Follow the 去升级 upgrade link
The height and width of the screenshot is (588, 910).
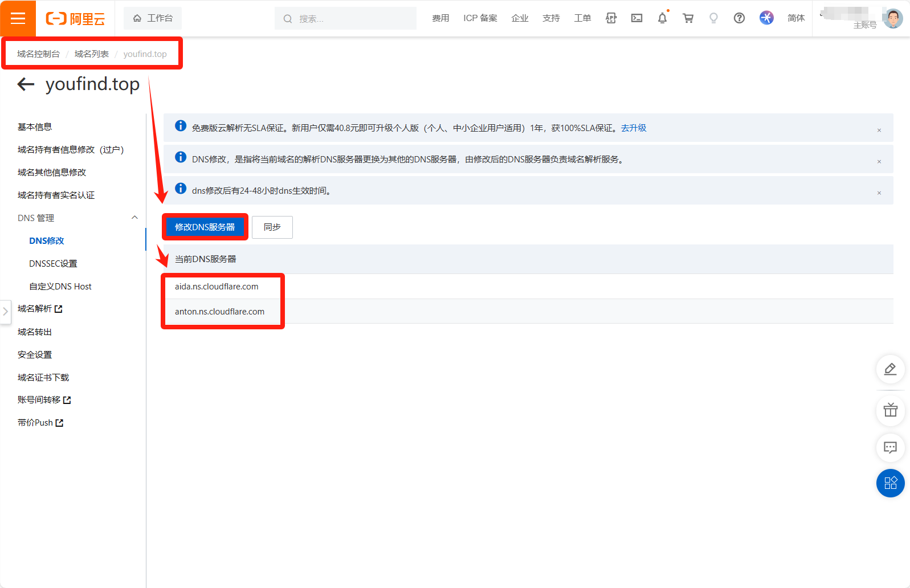(x=634, y=128)
